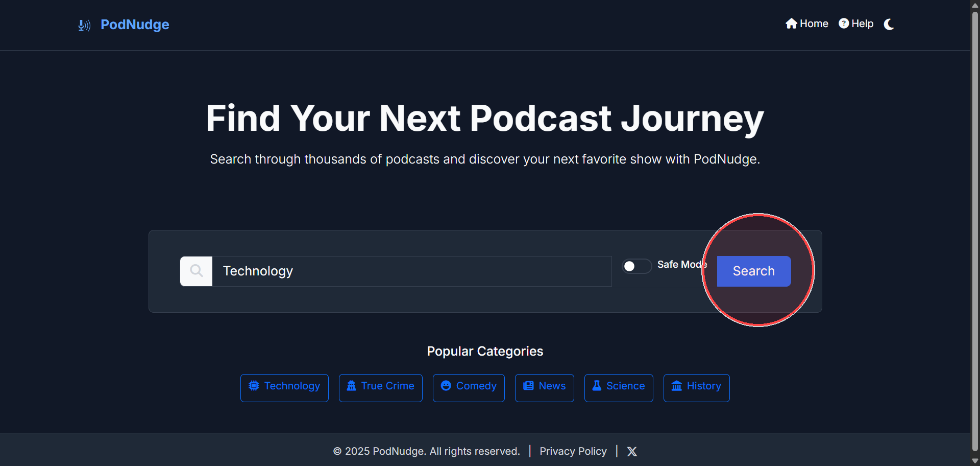The height and width of the screenshot is (466, 980).
Task: Click inside the search text field containing Technology
Action: pos(411,271)
